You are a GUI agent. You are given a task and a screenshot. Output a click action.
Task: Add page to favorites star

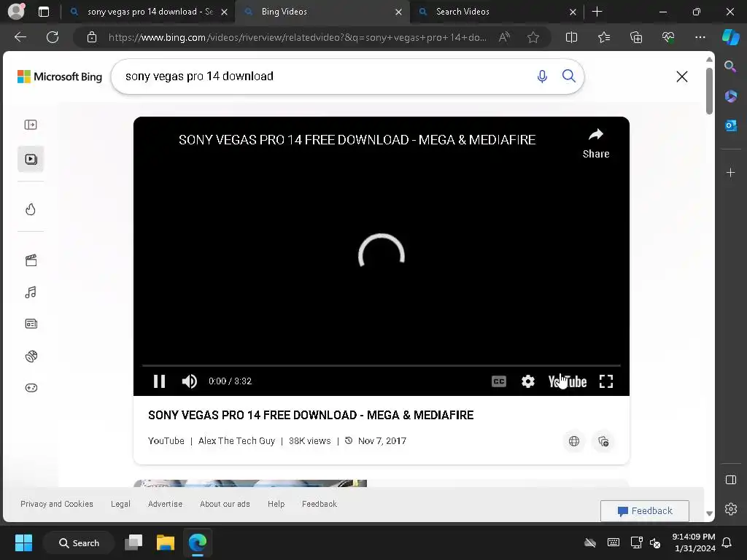(x=533, y=37)
